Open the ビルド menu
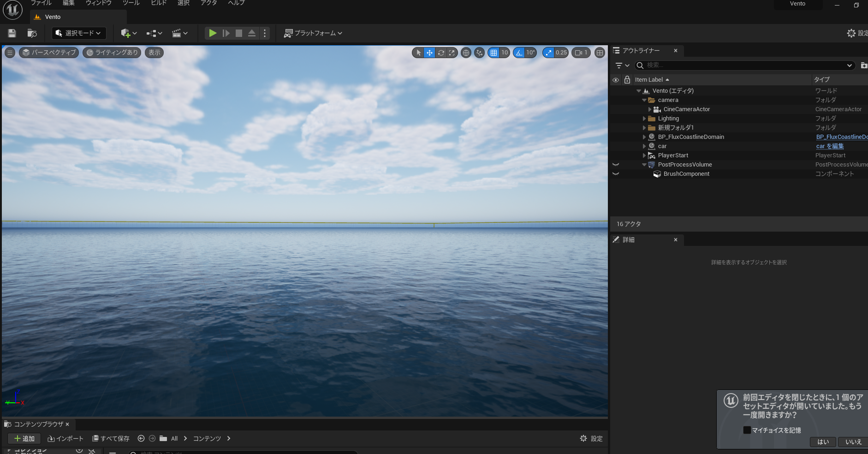Screen dimensions: 868x454 159,3
